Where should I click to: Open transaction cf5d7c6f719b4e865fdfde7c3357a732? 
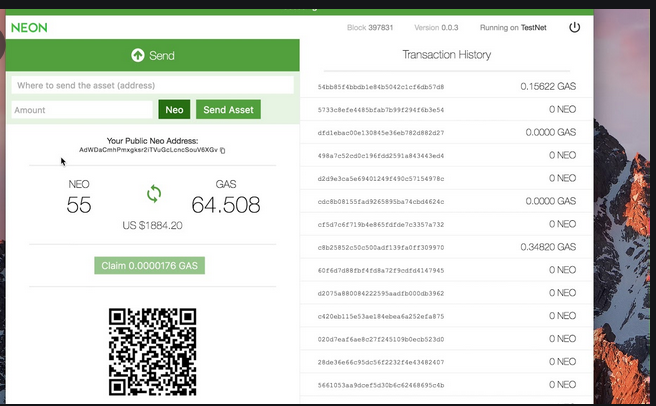coord(381,225)
